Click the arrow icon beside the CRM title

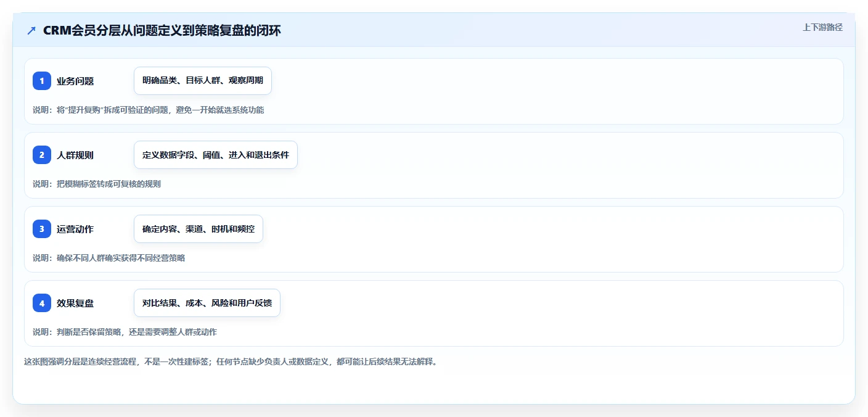tap(31, 31)
